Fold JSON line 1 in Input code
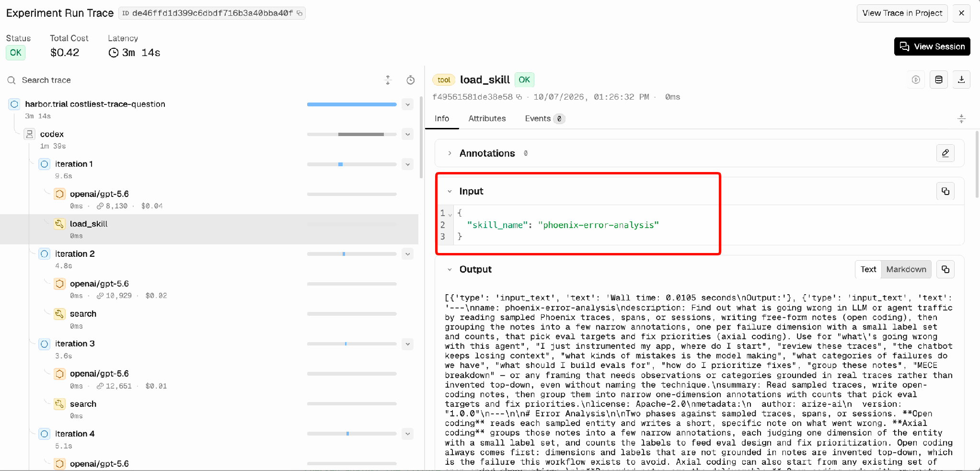Image resolution: width=980 pixels, height=471 pixels. pyautogui.click(x=450, y=214)
